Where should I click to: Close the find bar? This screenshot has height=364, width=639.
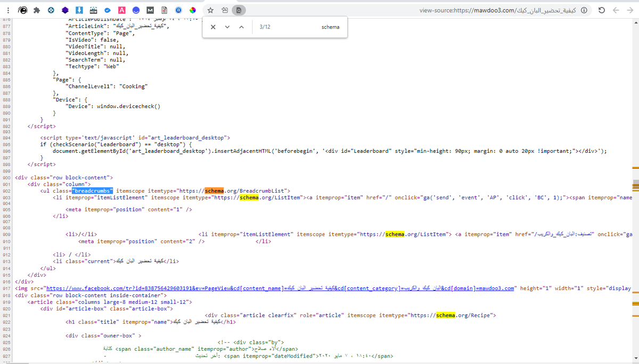click(x=213, y=27)
